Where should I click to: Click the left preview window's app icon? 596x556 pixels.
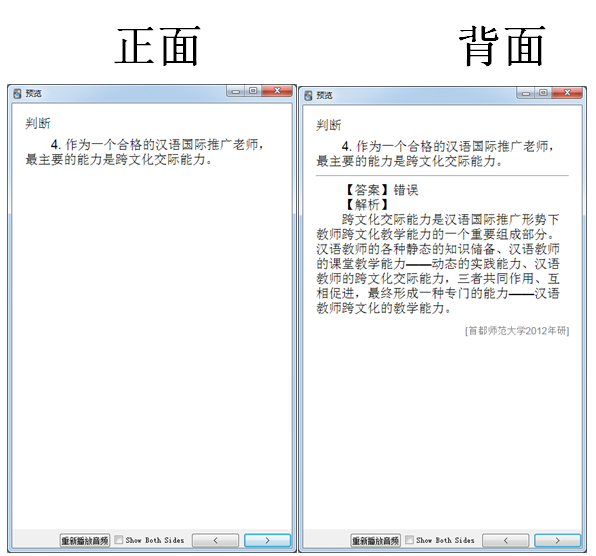(17, 93)
